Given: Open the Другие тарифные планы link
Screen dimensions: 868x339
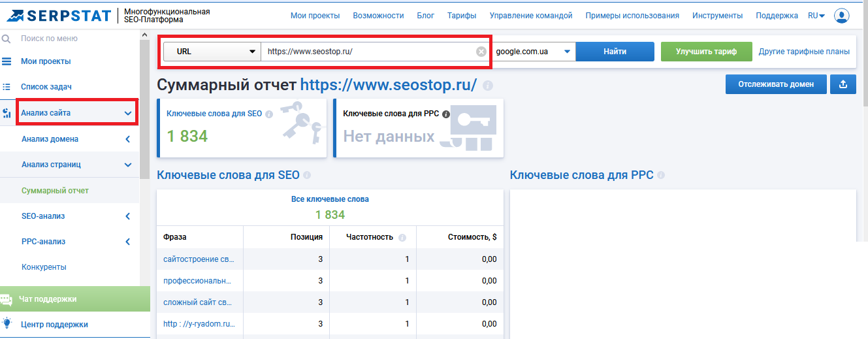Looking at the screenshot, I should [x=804, y=52].
